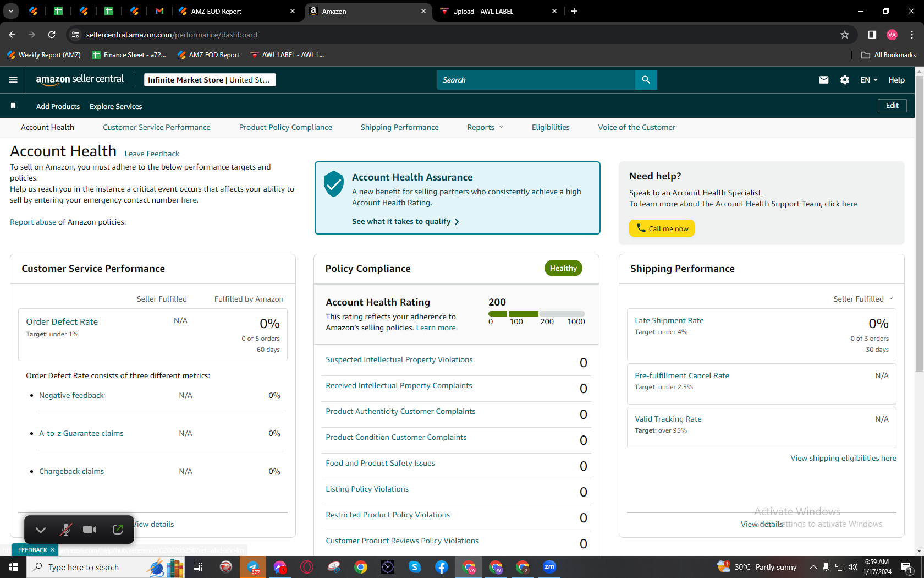The image size is (924, 578).
Task: Focus the Seller Central search field
Action: coord(536,80)
